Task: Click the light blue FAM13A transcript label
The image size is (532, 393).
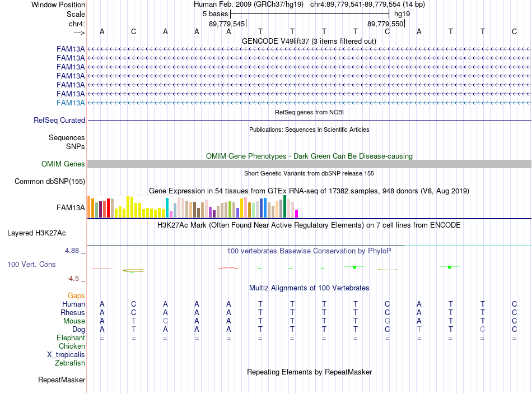Action: [x=71, y=103]
